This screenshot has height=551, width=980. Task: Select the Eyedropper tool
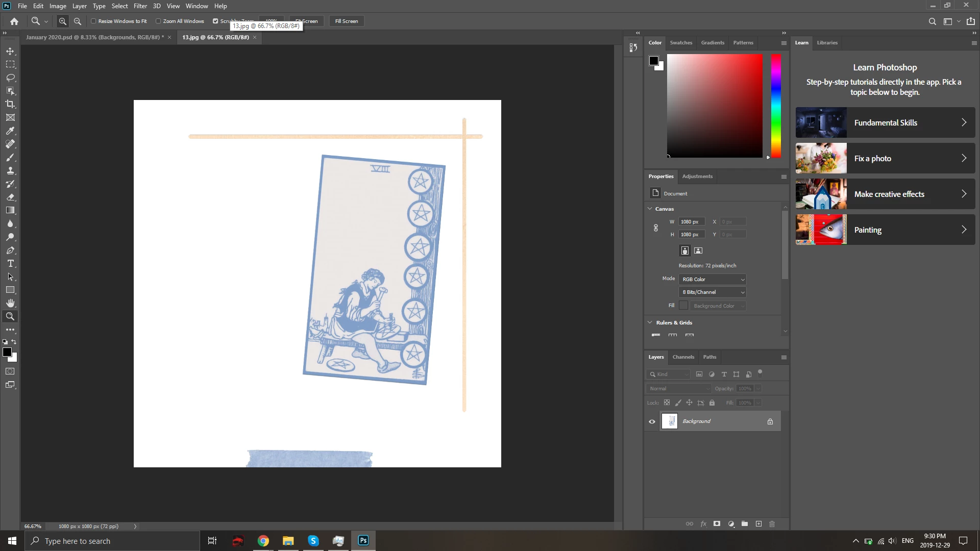click(x=10, y=131)
